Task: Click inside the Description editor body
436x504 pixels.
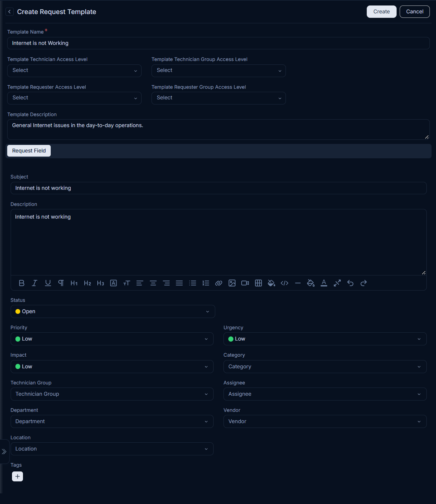Action: pyautogui.click(x=219, y=242)
